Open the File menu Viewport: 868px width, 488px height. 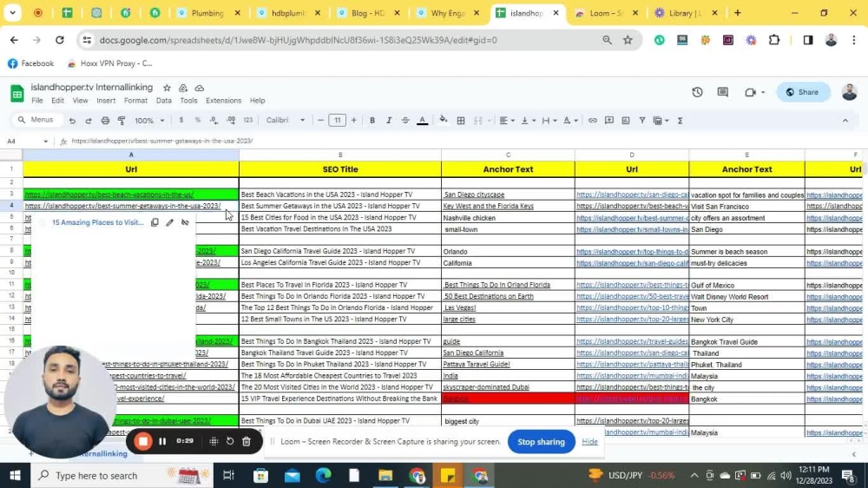[x=37, y=101]
